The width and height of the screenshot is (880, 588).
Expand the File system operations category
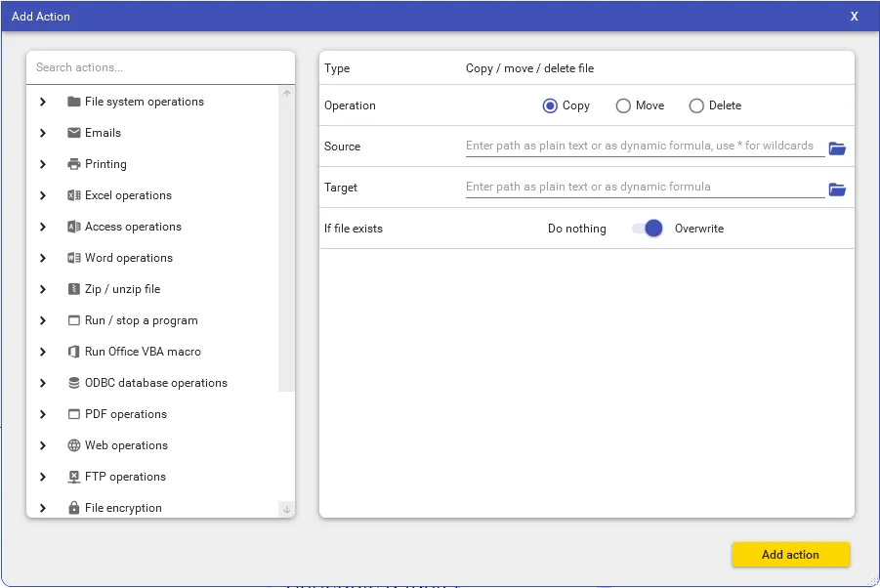coord(43,102)
